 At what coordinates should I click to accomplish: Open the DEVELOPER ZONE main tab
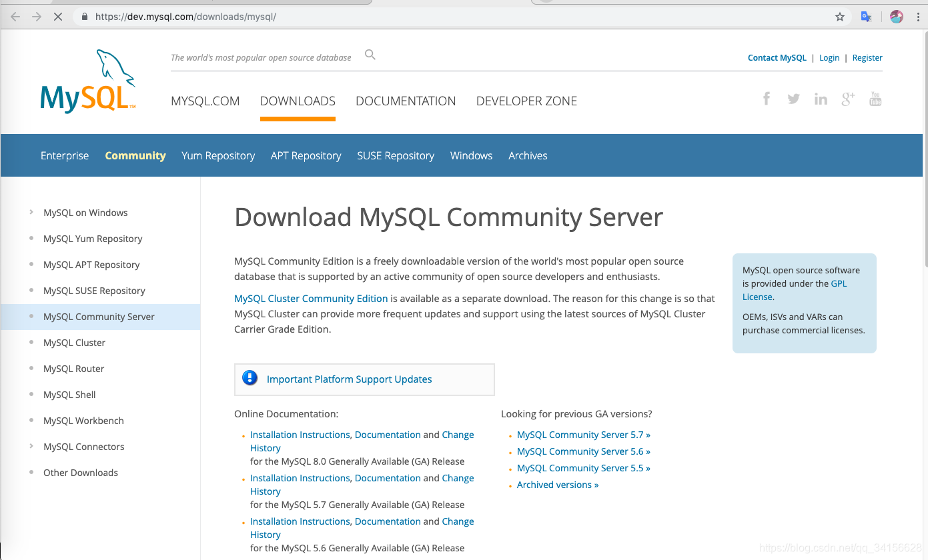(526, 101)
